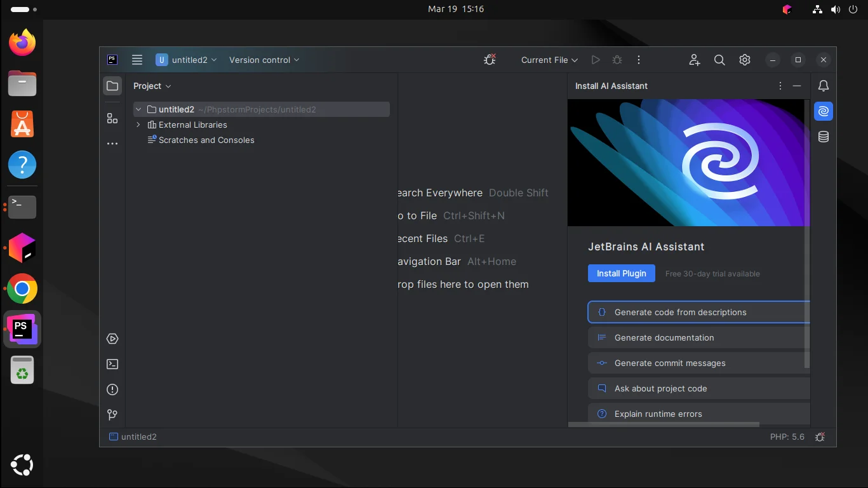
Task: Open the Database tool window icon
Action: [823, 137]
